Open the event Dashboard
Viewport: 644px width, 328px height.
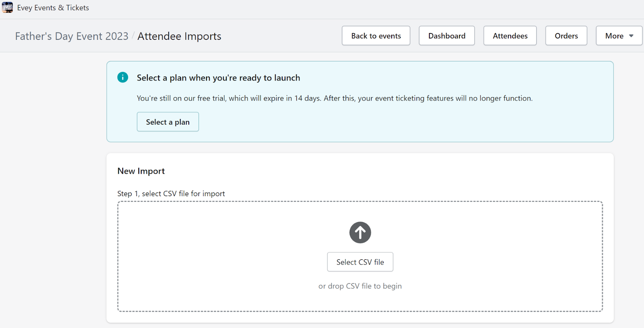tap(446, 36)
